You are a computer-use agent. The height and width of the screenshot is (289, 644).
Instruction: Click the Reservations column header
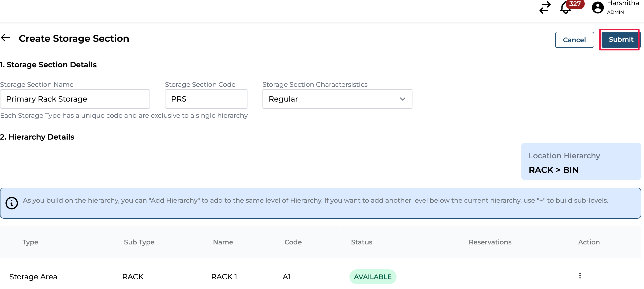point(490,242)
